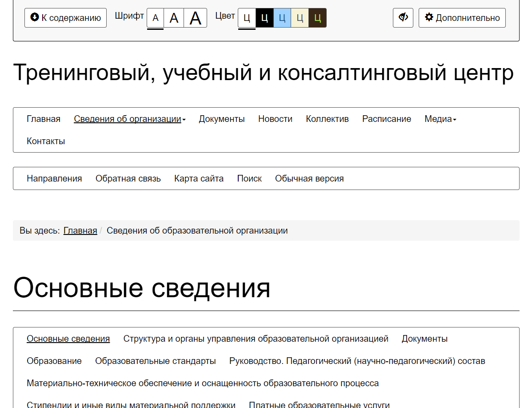The image size is (532, 408).
Task: Choose beige color scheme swatch
Action: point(300,18)
